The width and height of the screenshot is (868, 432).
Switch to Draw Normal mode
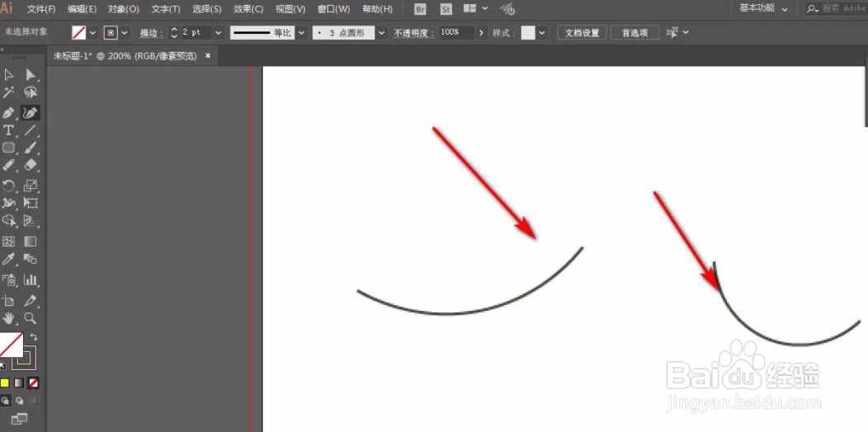(5, 400)
